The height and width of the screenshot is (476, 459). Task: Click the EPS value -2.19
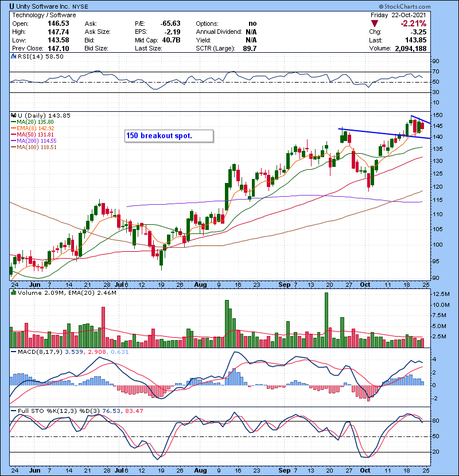(x=172, y=32)
